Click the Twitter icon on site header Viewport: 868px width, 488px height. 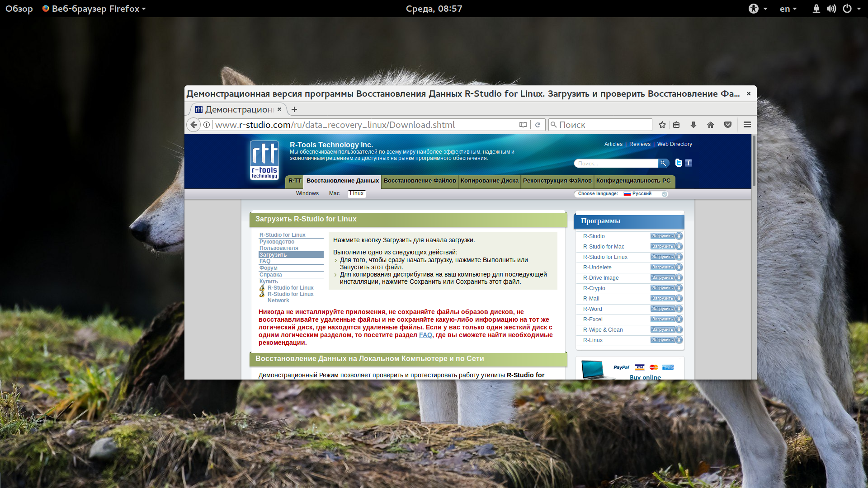click(x=679, y=163)
